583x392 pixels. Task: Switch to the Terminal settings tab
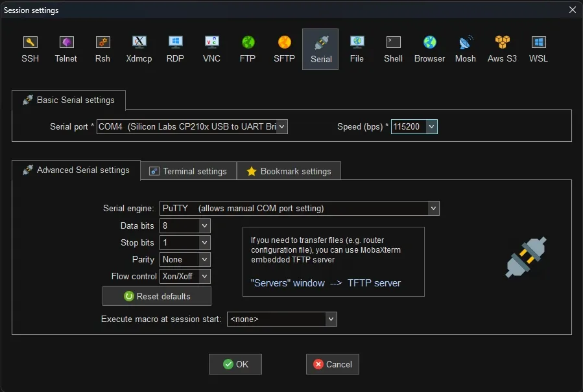coord(188,170)
